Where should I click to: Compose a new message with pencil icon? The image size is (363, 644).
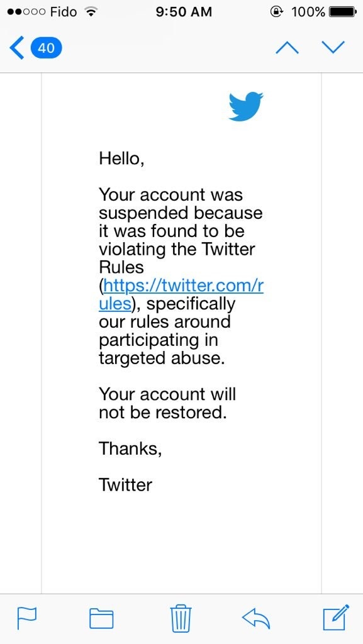click(x=336, y=618)
